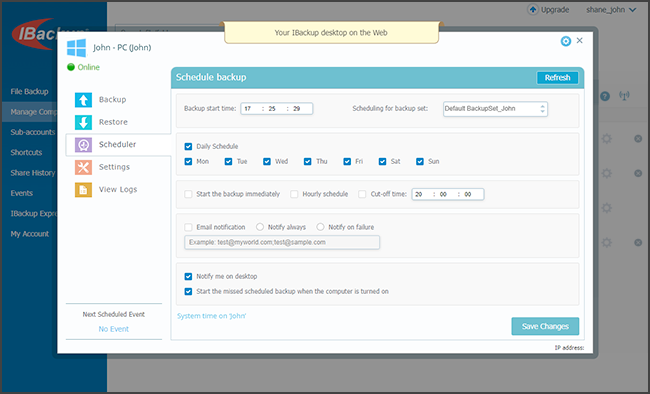Close the remote management dialog
Viewport: 650px width, 394px height.
[x=580, y=40]
